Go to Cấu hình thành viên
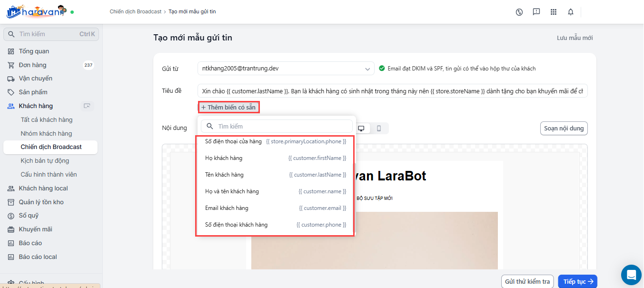Viewport: 644px width, 288px height. [49, 175]
